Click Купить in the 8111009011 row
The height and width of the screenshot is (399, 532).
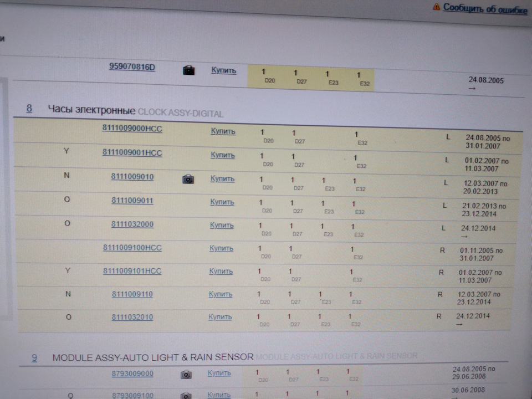click(x=222, y=202)
